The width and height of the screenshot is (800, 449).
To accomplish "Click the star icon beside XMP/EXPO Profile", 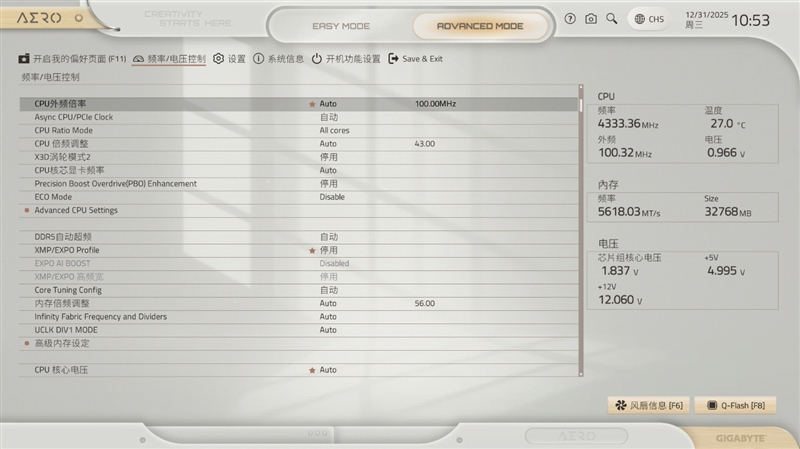I will [312, 251].
